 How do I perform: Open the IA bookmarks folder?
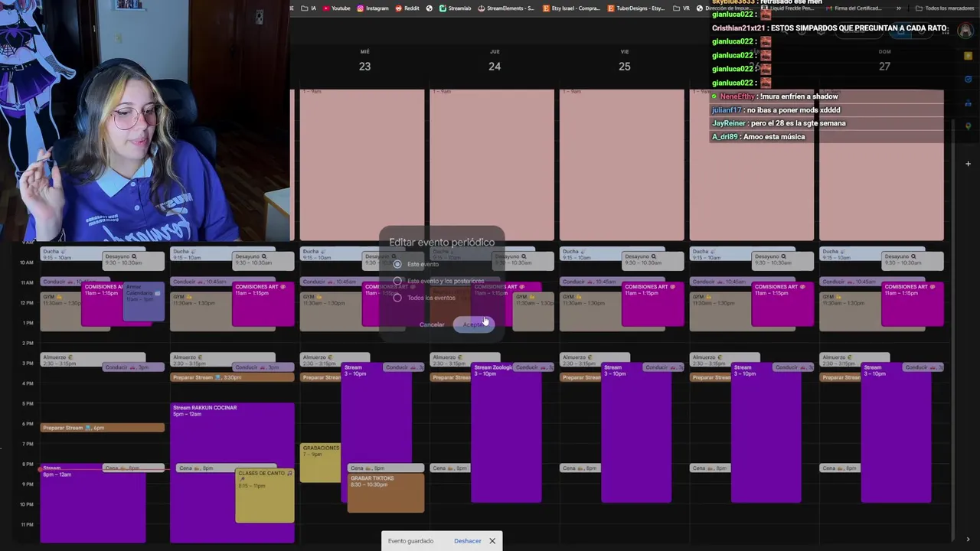(309, 8)
